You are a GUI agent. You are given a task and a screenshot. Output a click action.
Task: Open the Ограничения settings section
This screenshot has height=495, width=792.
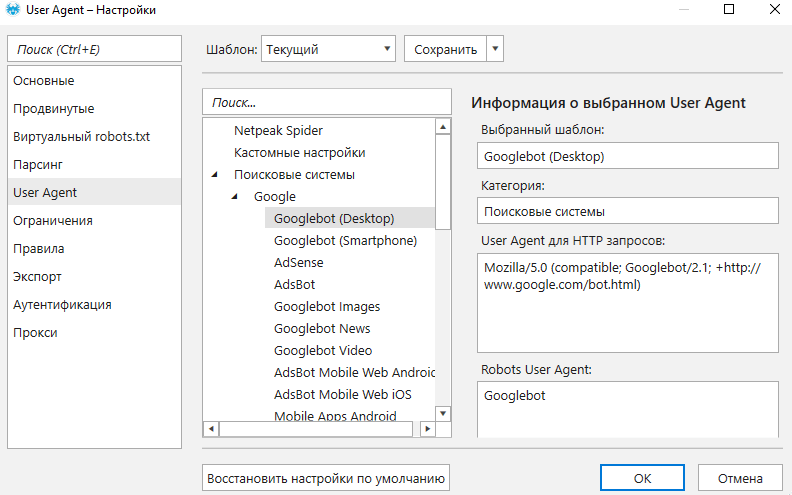pos(94,221)
